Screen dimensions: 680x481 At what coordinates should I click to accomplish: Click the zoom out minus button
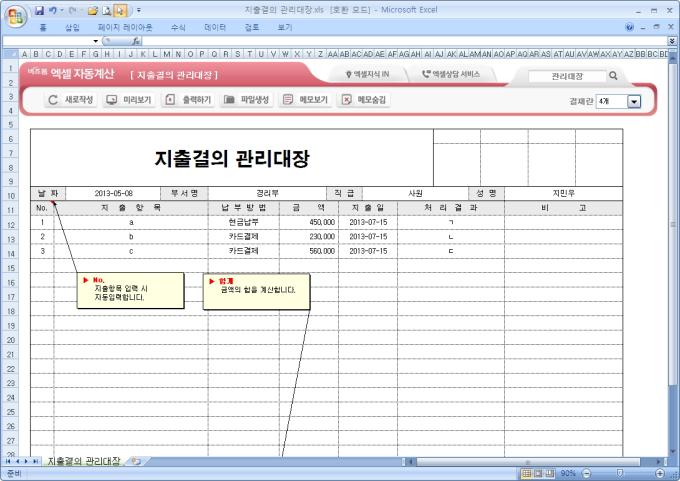pos(586,473)
